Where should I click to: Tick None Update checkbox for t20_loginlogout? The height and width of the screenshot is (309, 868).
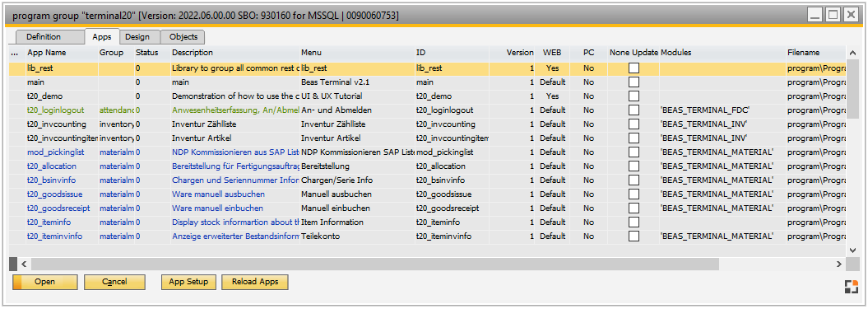(x=634, y=110)
